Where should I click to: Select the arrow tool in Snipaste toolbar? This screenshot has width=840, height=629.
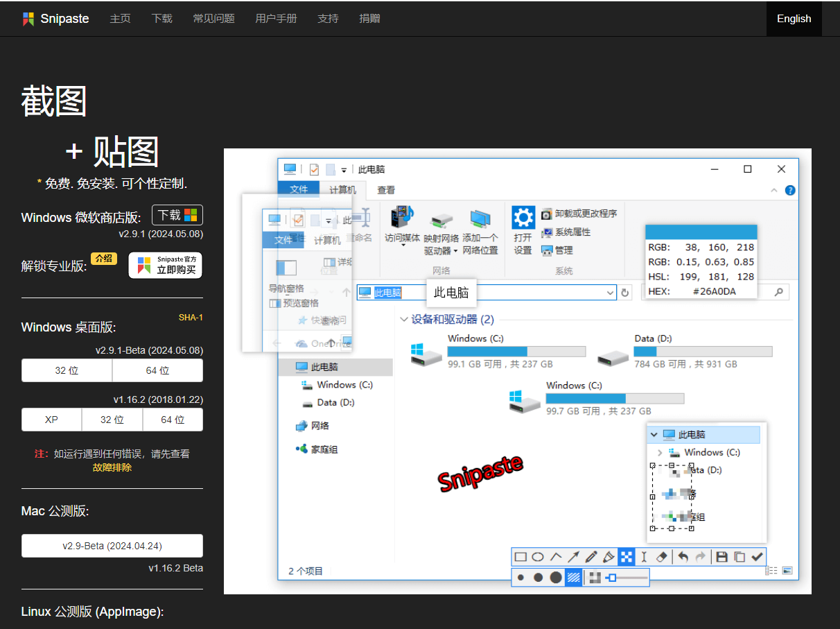pos(574,557)
